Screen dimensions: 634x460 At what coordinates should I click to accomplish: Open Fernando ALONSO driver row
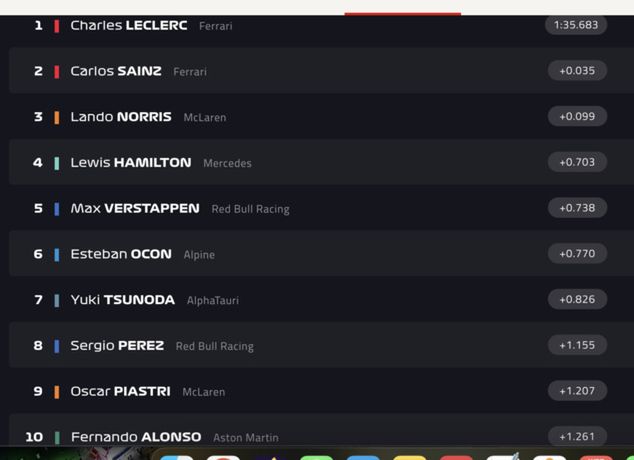[x=321, y=430]
